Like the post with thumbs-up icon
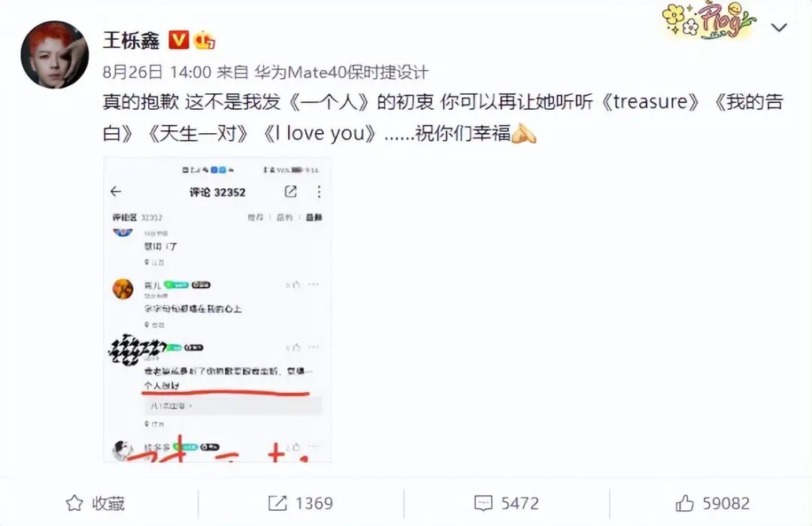The width and height of the screenshot is (812, 526). 685,503
